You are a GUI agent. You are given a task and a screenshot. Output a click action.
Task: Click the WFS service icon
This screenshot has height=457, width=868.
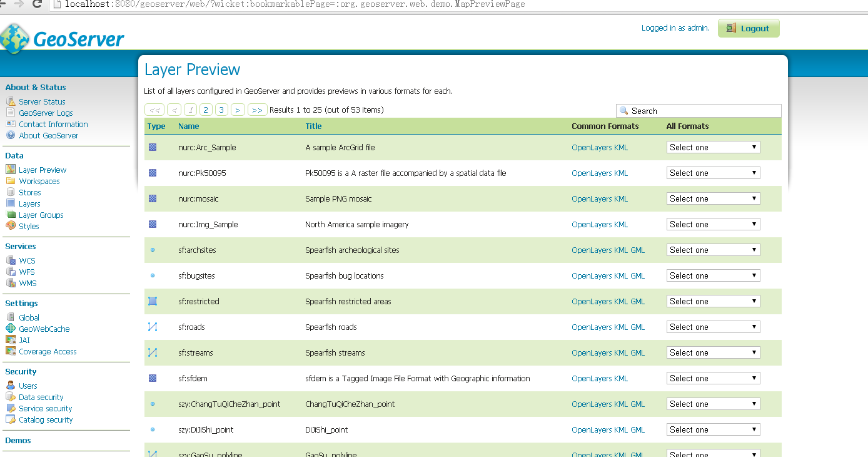point(11,272)
